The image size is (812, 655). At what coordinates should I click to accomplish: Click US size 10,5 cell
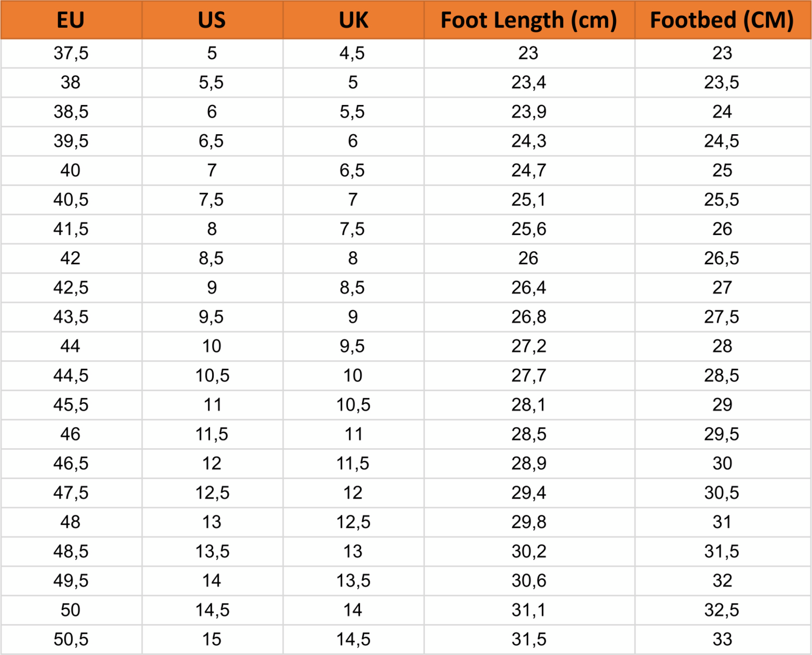[x=212, y=375]
